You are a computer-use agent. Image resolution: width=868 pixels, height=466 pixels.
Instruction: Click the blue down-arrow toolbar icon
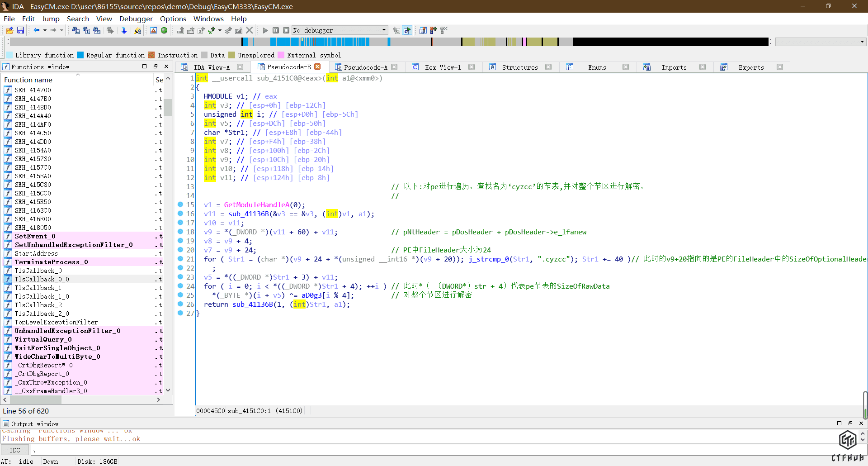pos(124,30)
